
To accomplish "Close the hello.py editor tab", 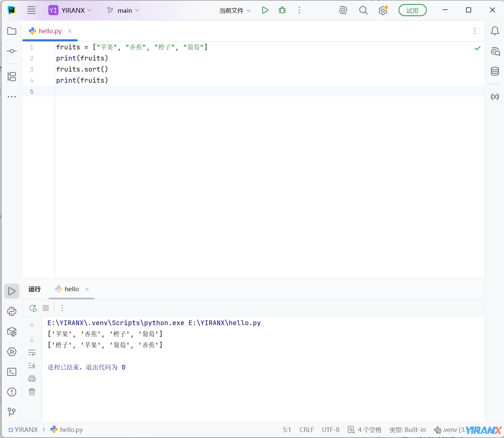I will [70, 31].
